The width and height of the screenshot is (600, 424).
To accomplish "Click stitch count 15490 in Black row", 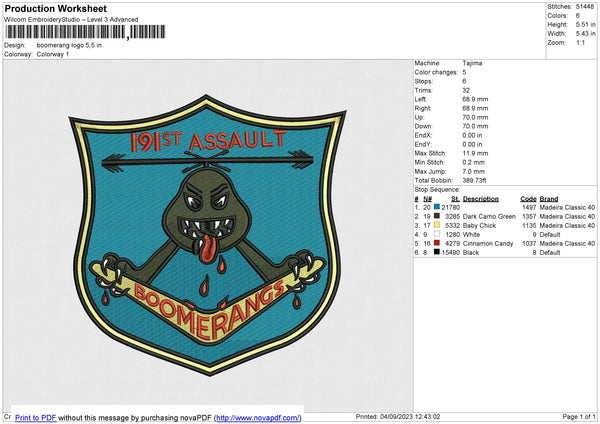I will (x=451, y=253).
